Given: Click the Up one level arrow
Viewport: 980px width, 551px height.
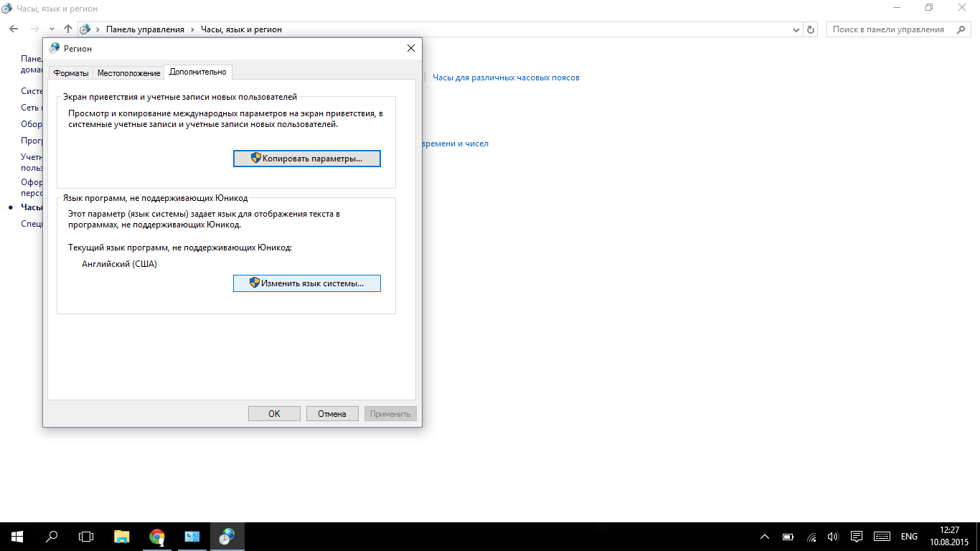Looking at the screenshot, I should pos(68,29).
